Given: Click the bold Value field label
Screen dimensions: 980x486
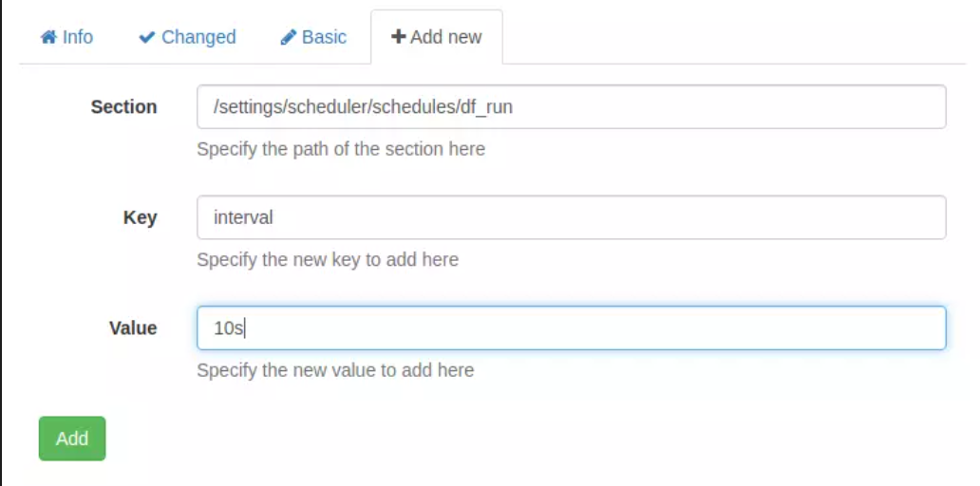Looking at the screenshot, I should click(133, 327).
